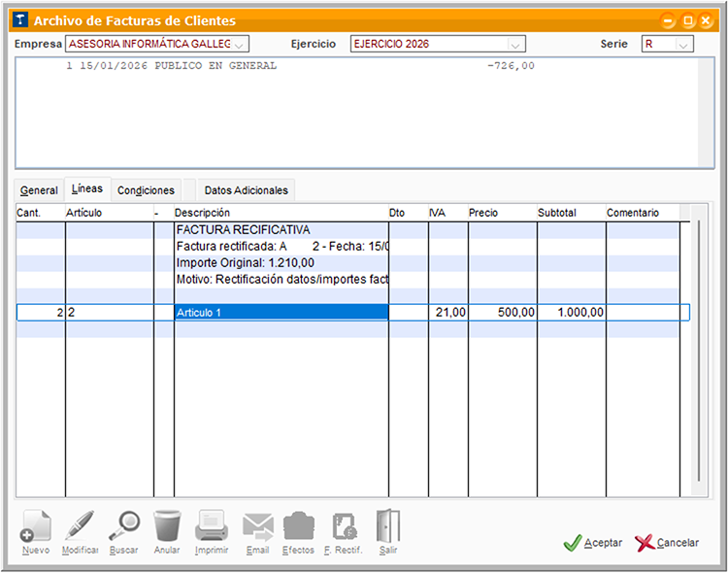Maximize the Archivo de Facturas window
Viewport: 728px width, 573px height.
[x=688, y=20]
